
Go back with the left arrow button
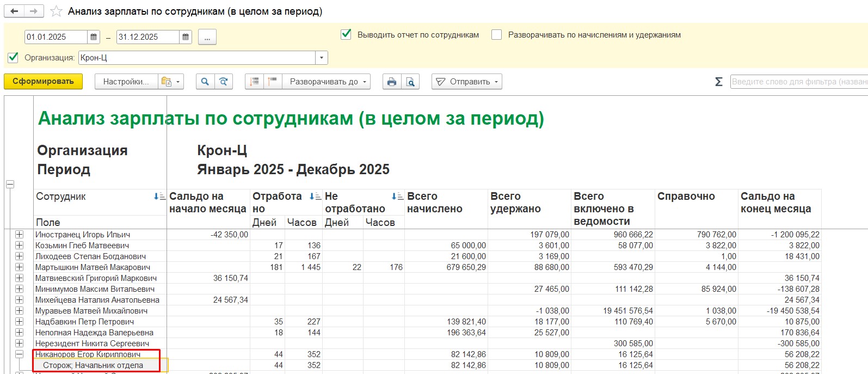pyautogui.click(x=14, y=11)
